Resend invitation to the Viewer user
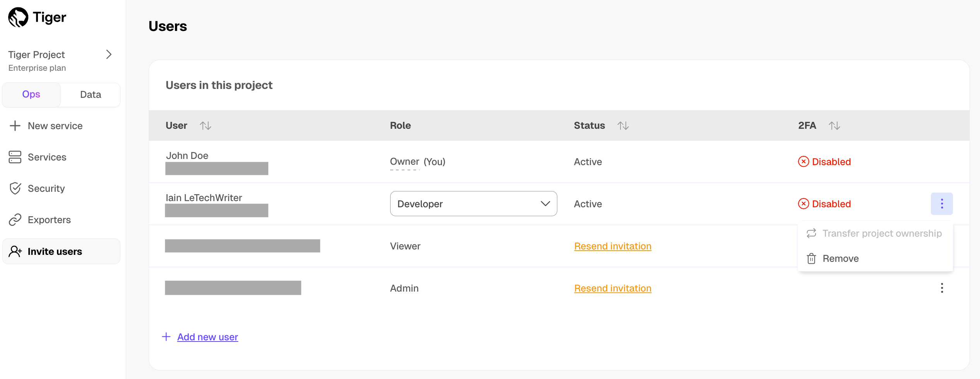The height and width of the screenshot is (379, 980). pyautogui.click(x=612, y=246)
